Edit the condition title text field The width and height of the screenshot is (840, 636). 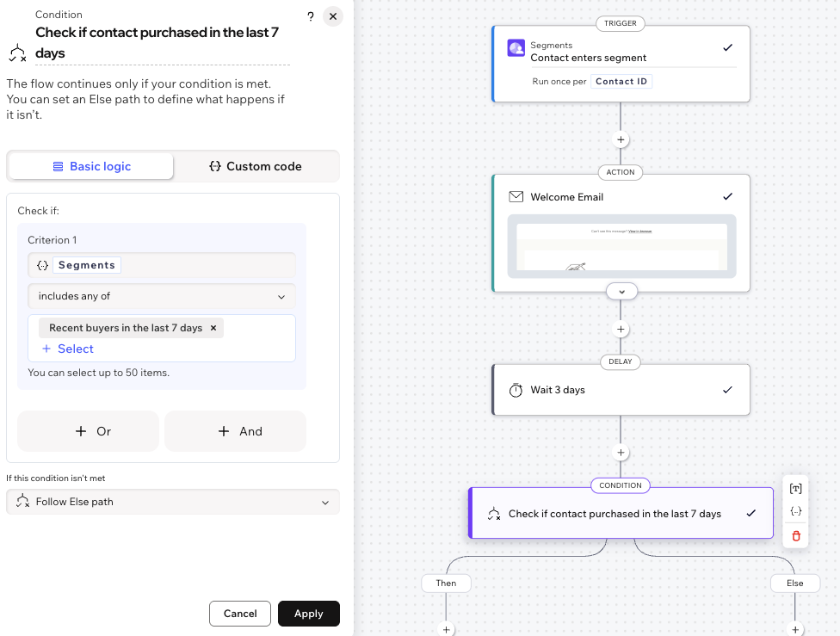tap(163, 43)
